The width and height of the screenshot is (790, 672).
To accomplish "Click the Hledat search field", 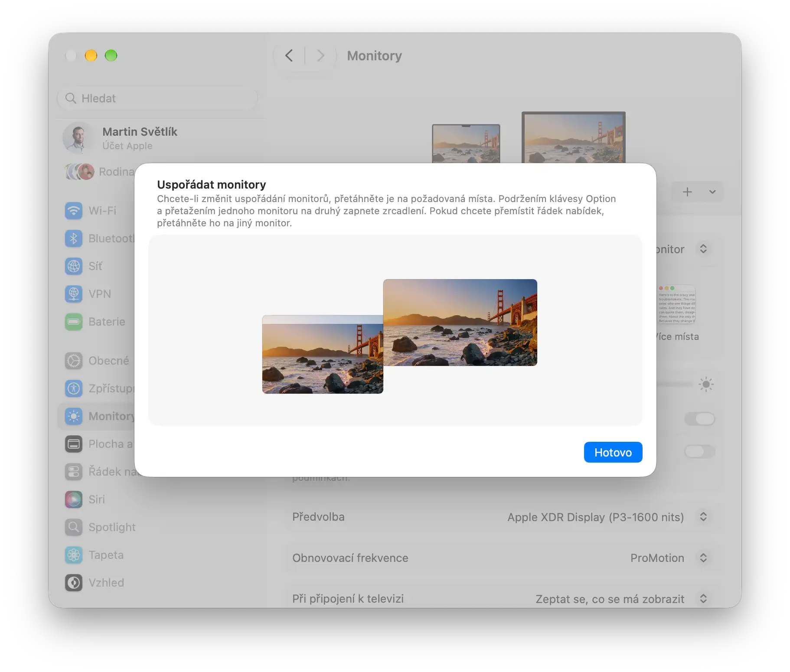I will (x=157, y=98).
